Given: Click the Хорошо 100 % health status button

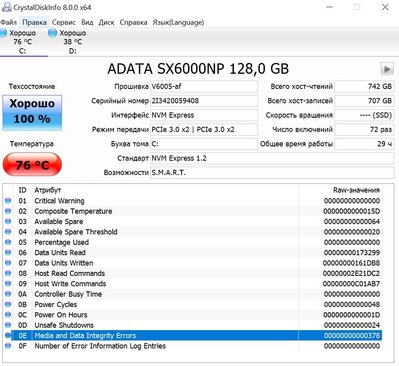Looking at the screenshot, I should click(32, 113).
